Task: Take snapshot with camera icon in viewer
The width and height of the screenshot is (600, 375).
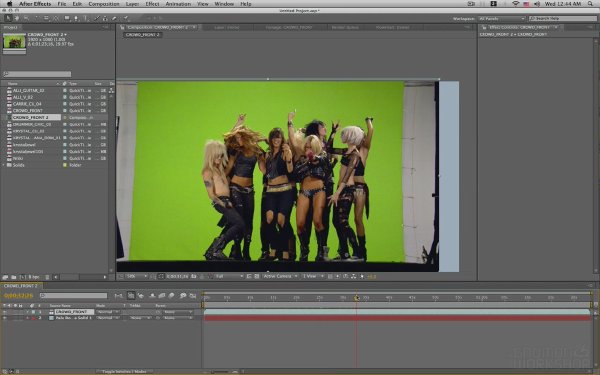Action: click(194, 276)
